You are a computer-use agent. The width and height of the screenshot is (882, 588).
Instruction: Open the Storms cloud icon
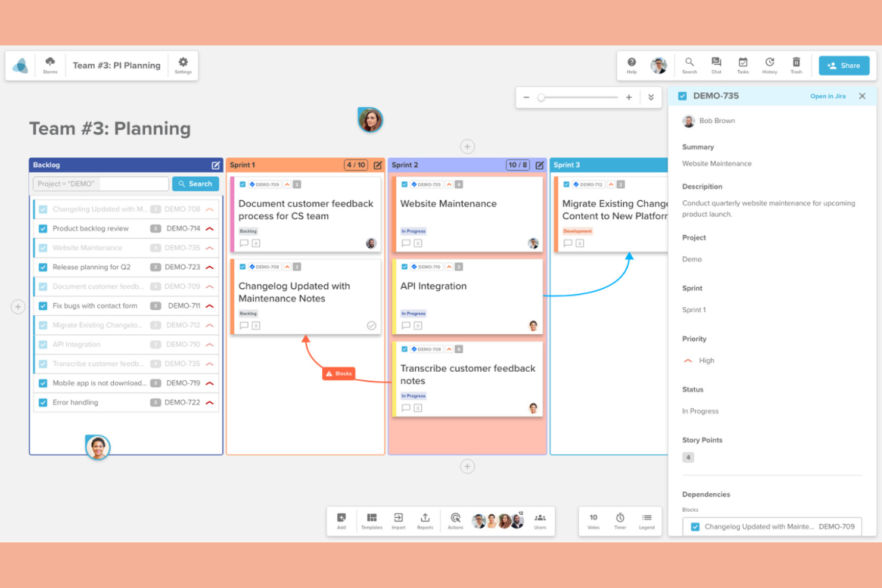(x=50, y=64)
